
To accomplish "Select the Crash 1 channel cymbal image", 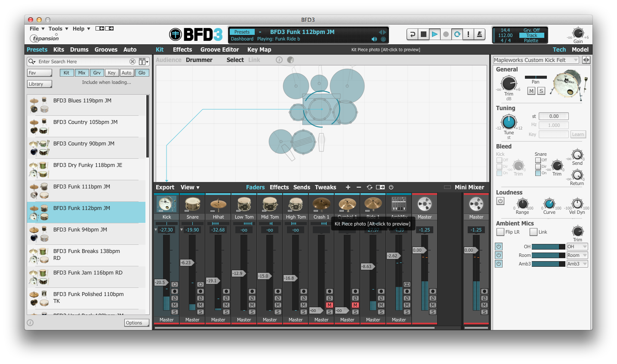I will click(321, 204).
